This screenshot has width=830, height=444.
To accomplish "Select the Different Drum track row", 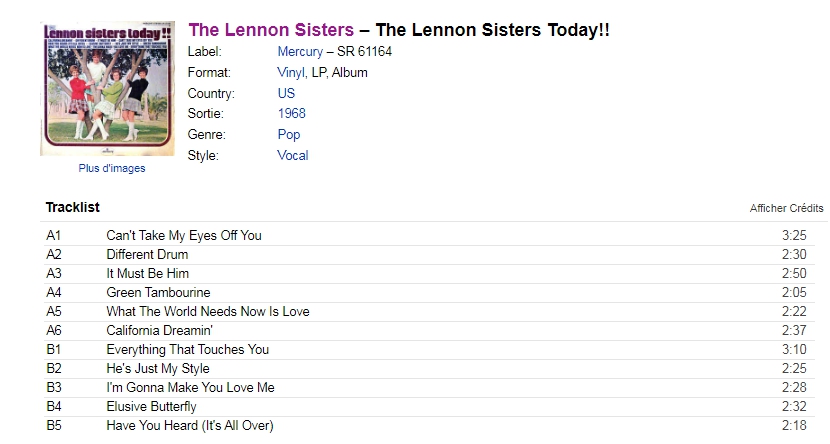I will pyautogui.click(x=430, y=255).
